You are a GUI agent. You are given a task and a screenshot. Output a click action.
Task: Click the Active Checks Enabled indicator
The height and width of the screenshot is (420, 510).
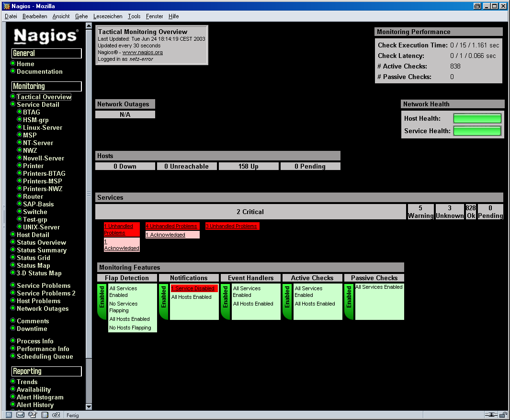[x=287, y=301]
